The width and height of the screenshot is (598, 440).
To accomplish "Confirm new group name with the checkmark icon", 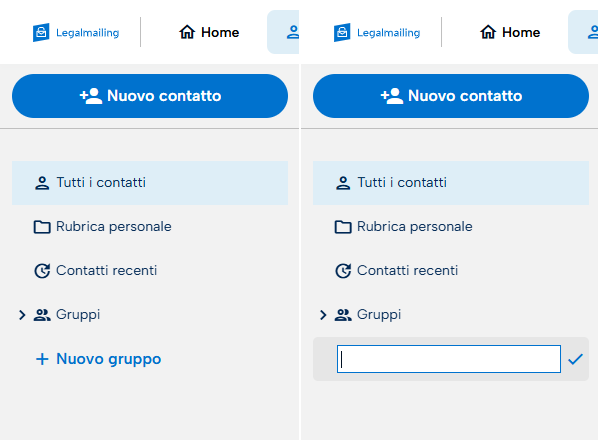I will (x=575, y=359).
